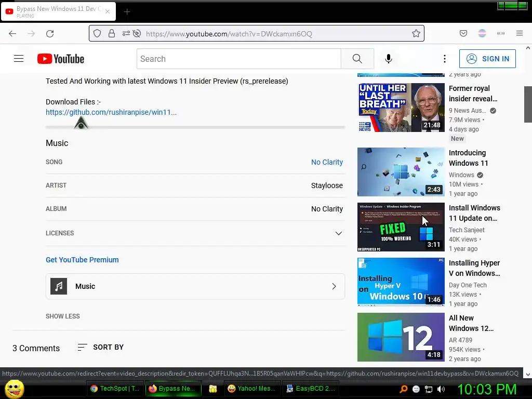Click Introducing Windows 11 title
The width and height of the screenshot is (532, 399).
[469, 158]
